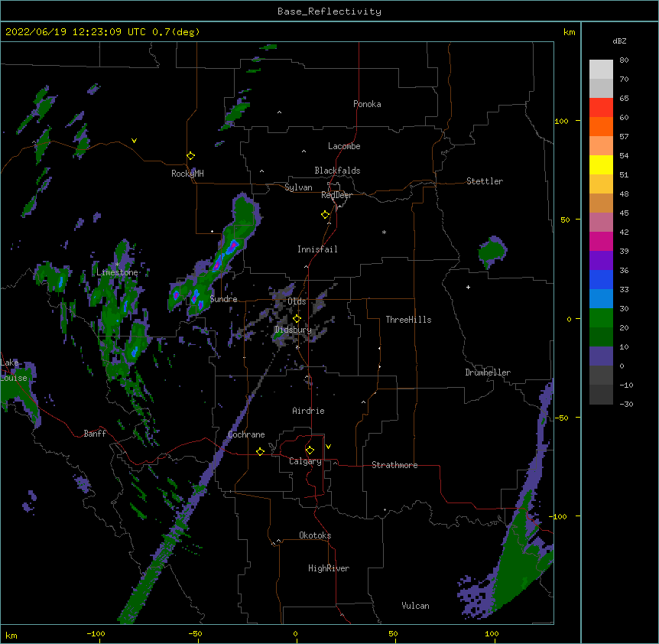Click the Base_Reflectivity title
Screen dimensions: 659x644
pos(329,11)
